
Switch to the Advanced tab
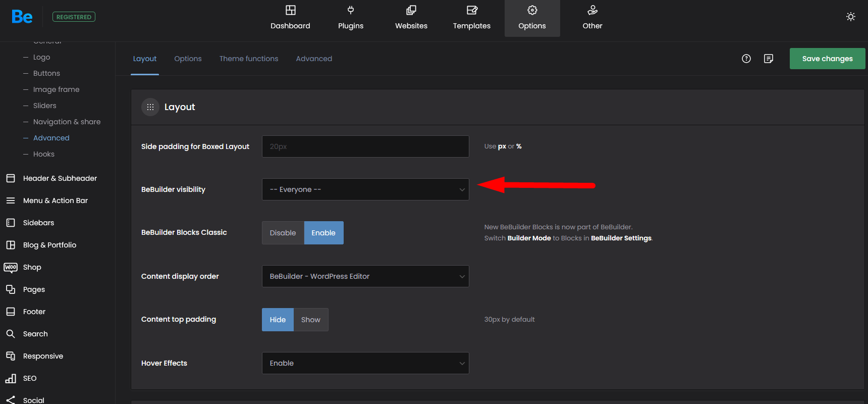coord(314,59)
